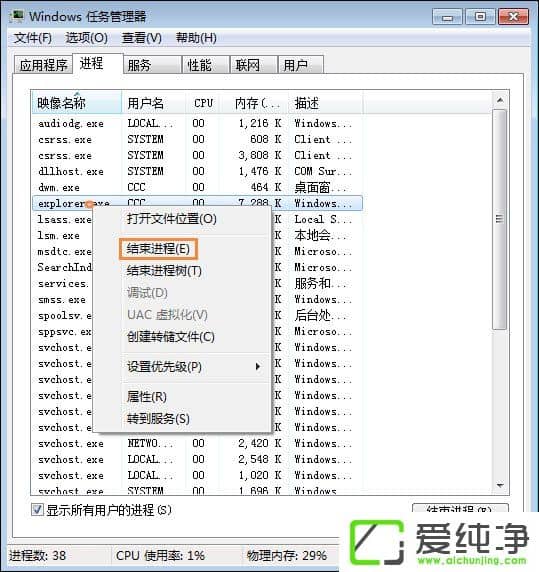
Task: Choose 打开文件位置(O) in context menu
Action: coord(171,219)
